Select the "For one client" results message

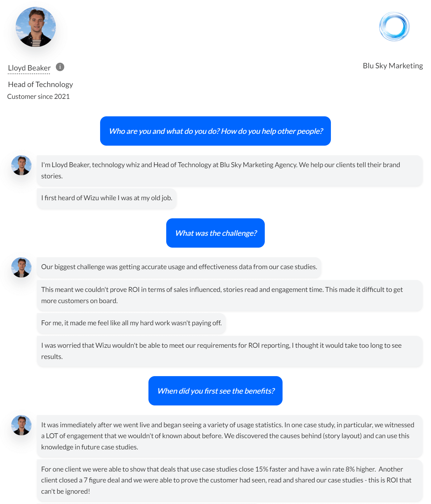click(229, 480)
